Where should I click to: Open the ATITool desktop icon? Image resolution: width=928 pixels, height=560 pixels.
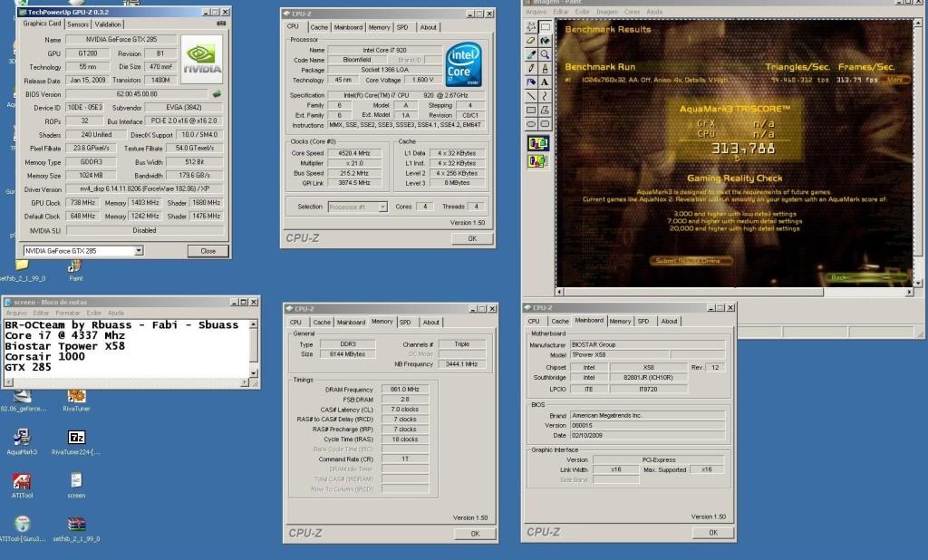(x=22, y=486)
